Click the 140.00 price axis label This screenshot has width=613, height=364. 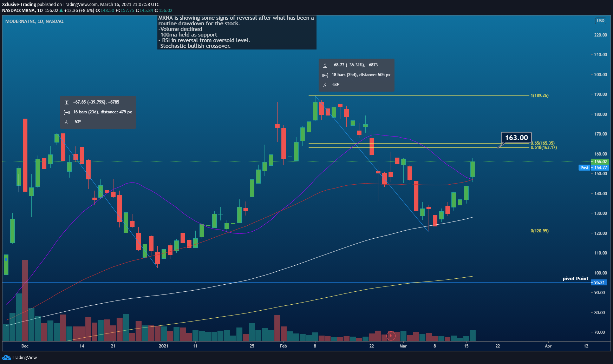(x=600, y=194)
